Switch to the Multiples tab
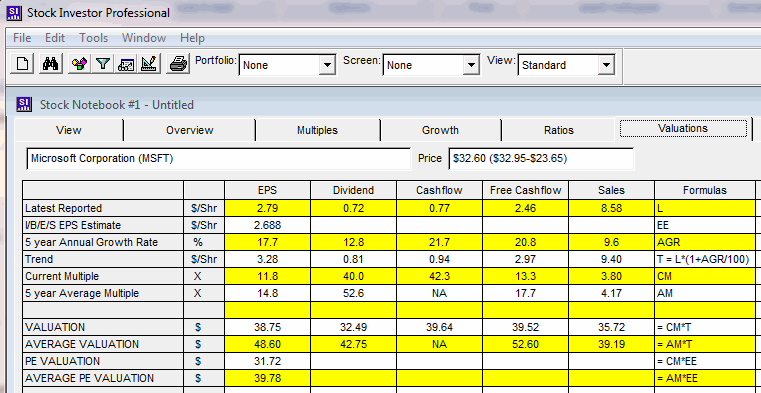Viewport: 761px width, 393px height. tap(317, 130)
